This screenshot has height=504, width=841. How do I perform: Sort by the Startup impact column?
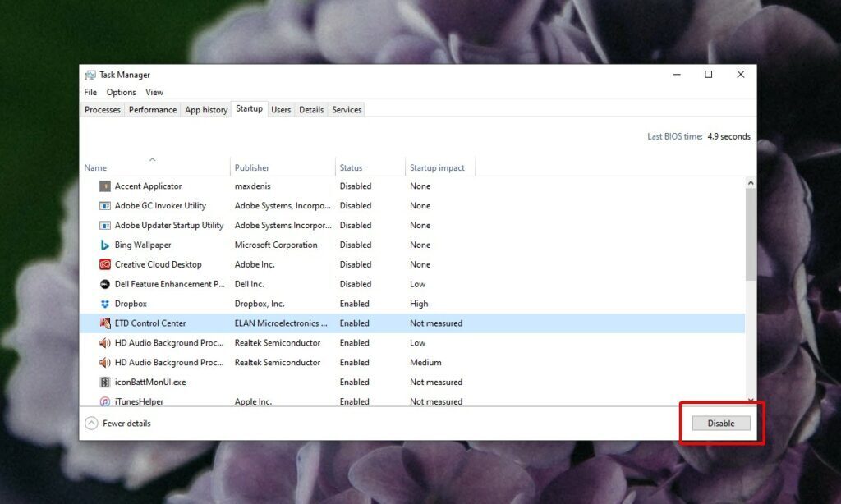click(439, 167)
